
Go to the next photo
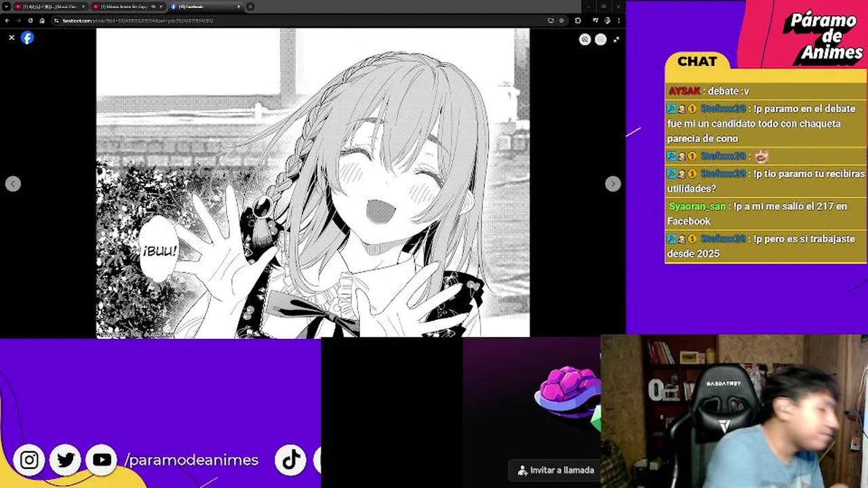click(x=612, y=184)
